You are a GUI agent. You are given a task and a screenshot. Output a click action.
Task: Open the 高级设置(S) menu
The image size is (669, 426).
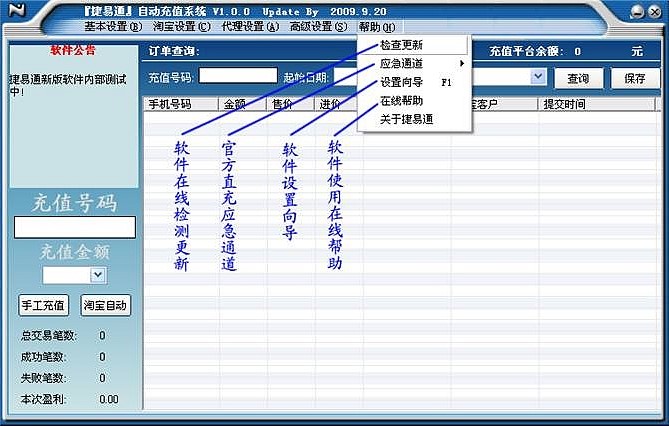[x=318, y=26]
